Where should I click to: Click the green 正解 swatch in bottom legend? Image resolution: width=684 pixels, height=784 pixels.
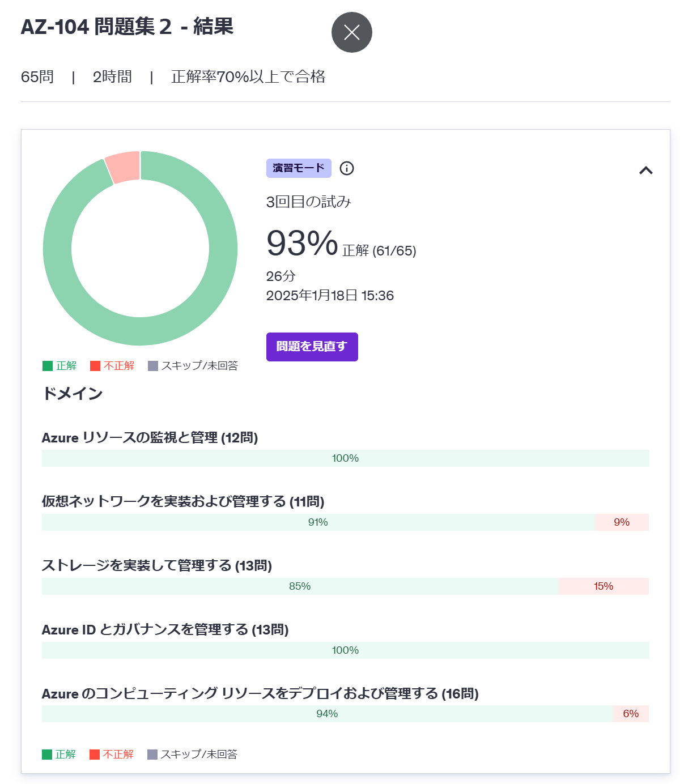click(47, 755)
